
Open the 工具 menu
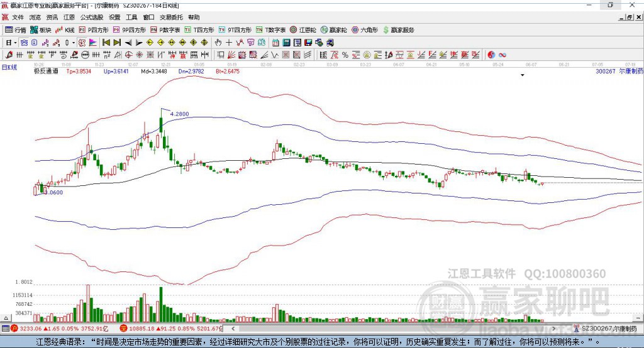(131, 17)
